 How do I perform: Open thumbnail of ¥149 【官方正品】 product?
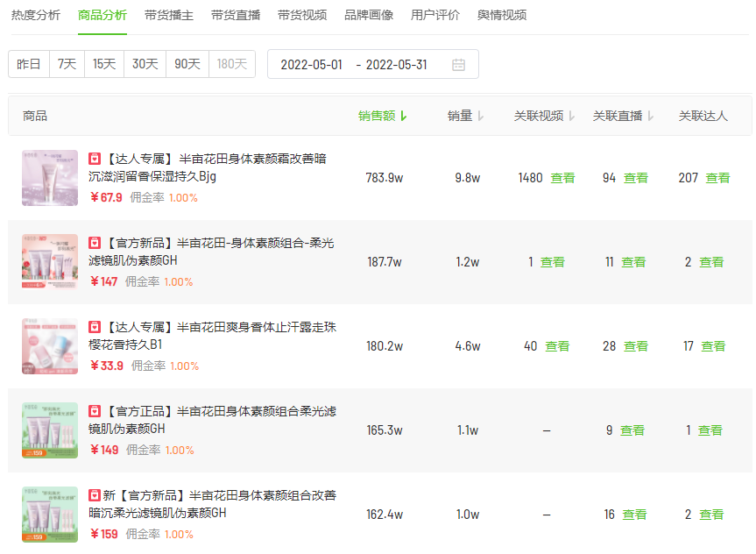(50, 430)
